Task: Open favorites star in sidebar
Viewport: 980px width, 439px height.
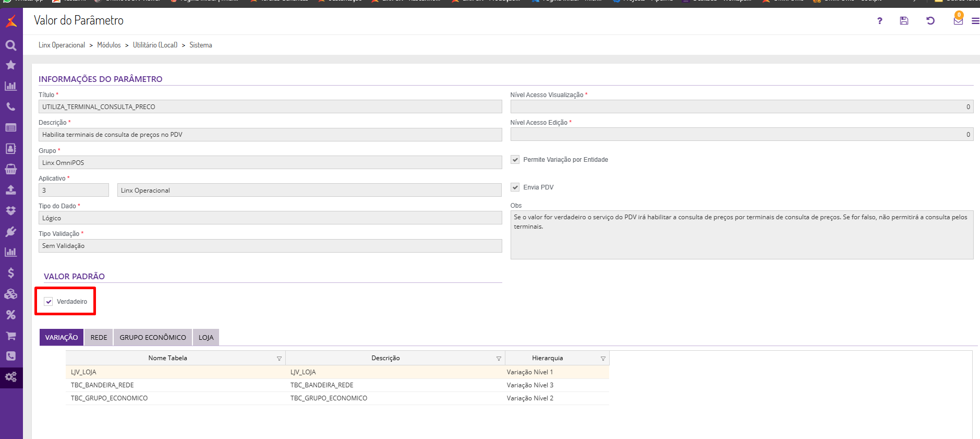Action: click(x=11, y=65)
